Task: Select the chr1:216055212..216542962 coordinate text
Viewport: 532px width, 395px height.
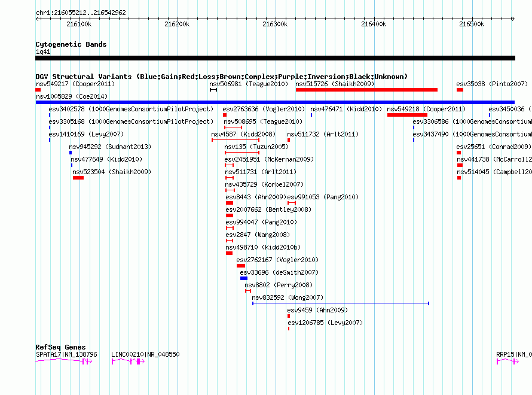Action: click(x=81, y=13)
